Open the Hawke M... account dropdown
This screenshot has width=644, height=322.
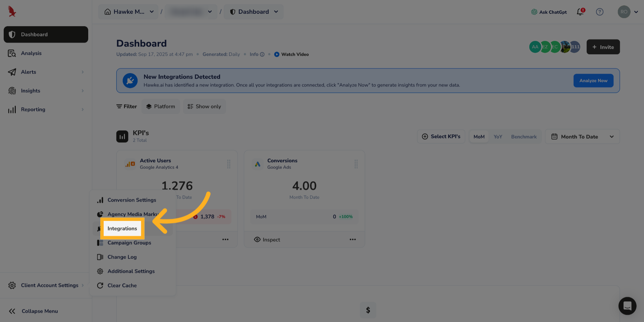128,12
